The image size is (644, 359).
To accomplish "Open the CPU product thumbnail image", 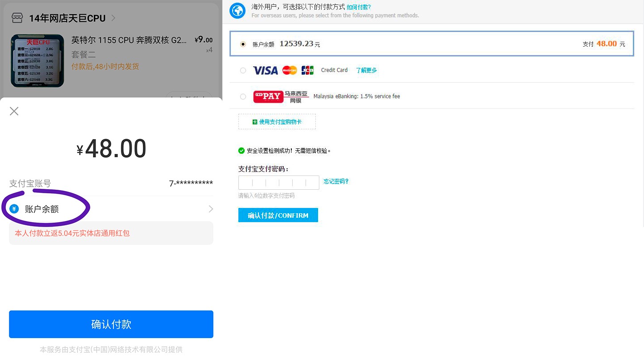I will pyautogui.click(x=37, y=60).
